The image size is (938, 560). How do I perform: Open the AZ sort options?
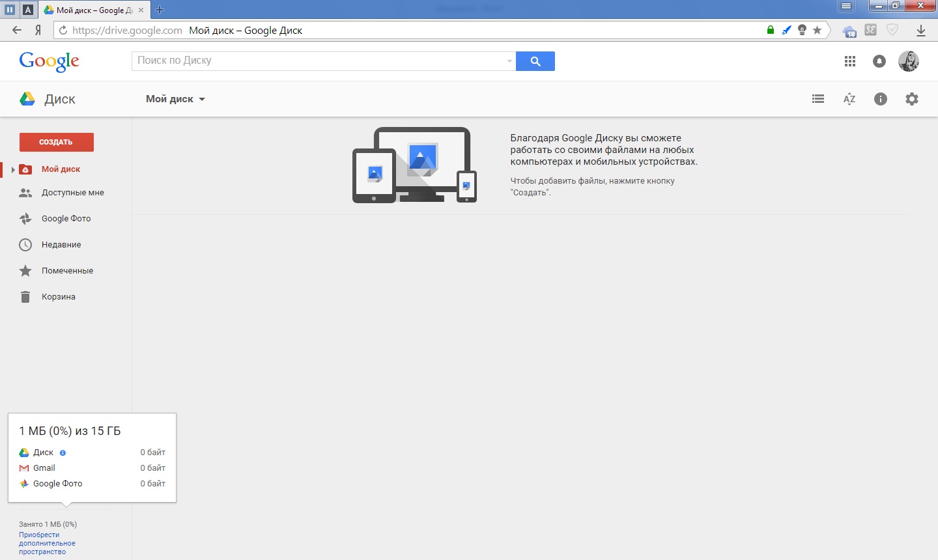pyautogui.click(x=849, y=99)
